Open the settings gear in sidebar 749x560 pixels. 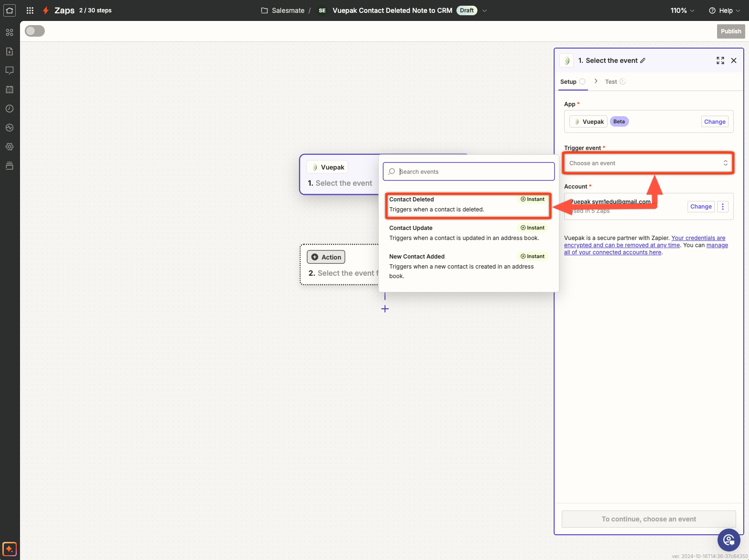coord(10,147)
